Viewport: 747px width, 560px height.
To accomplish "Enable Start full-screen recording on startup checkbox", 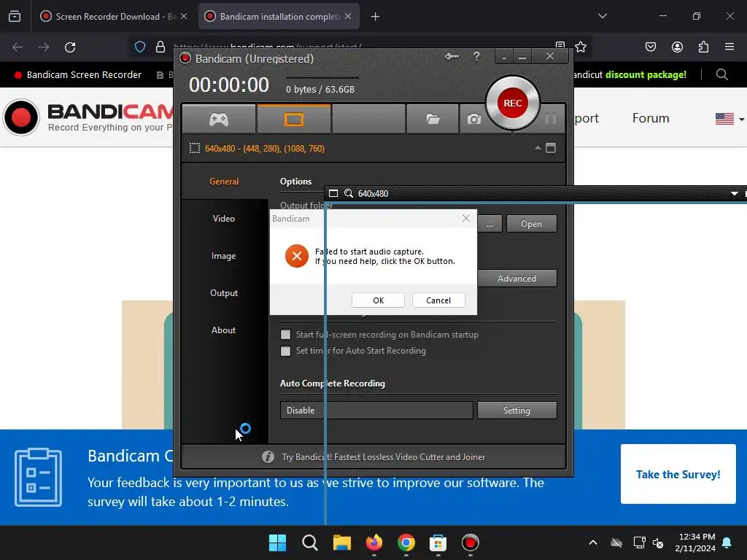I will (x=285, y=335).
